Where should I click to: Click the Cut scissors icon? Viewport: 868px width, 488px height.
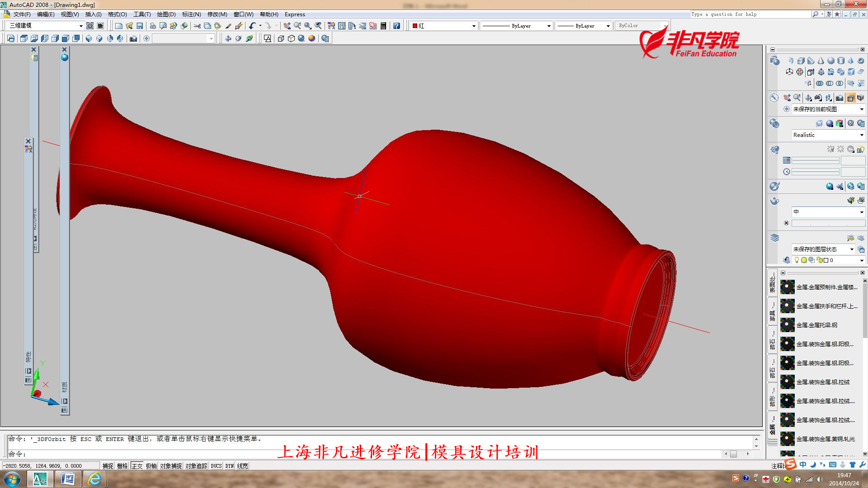(x=197, y=26)
